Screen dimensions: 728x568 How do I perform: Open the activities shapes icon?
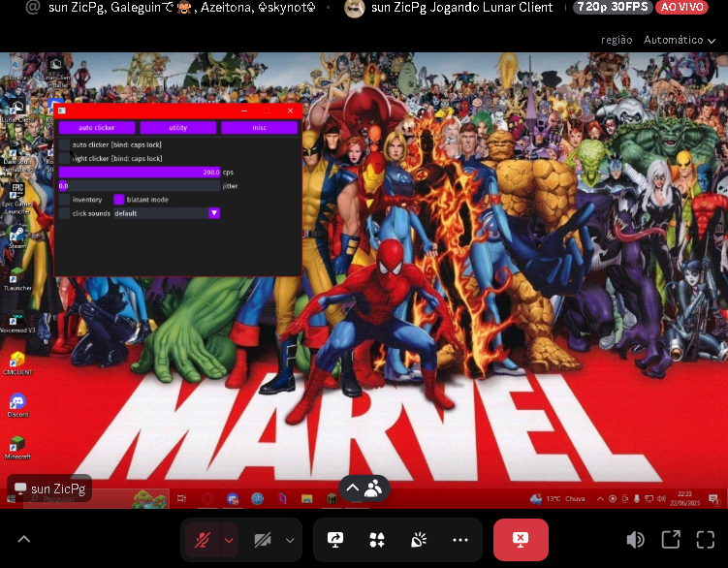pos(377,540)
